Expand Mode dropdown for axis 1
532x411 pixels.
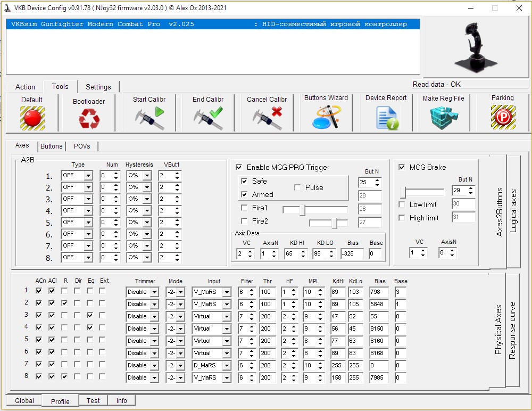pos(180,292)
